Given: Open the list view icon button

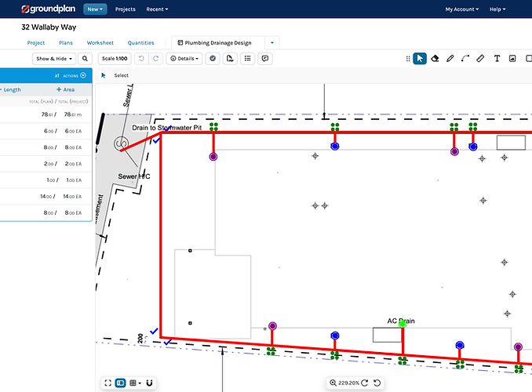Looking at the screenshot, I should (x=248, y=59).
